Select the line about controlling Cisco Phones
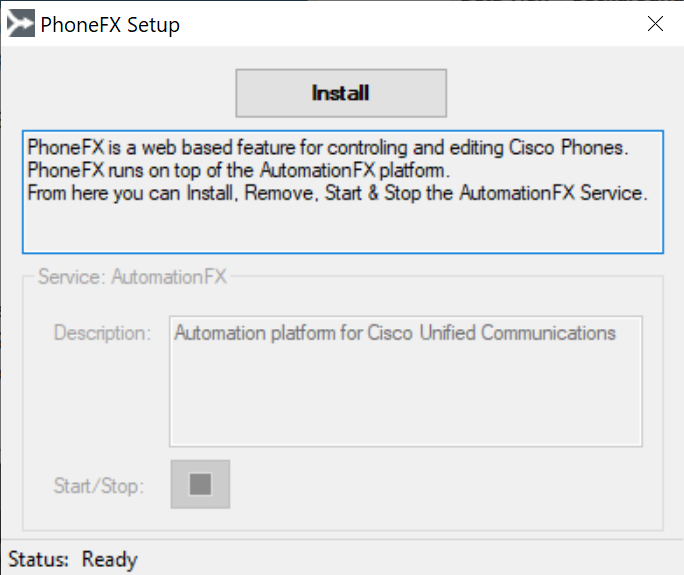The height and width of the screenshot is (575, 684). click(x=328, y=147)
